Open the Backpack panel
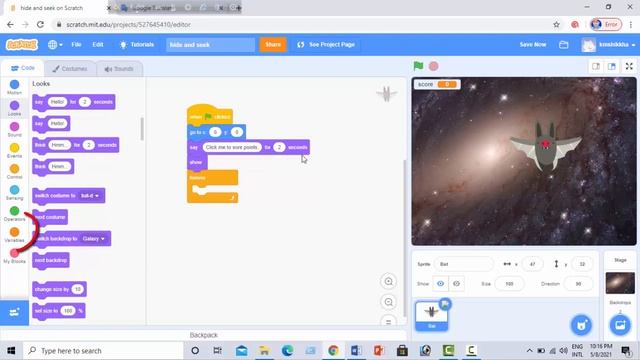 [203, 335]
